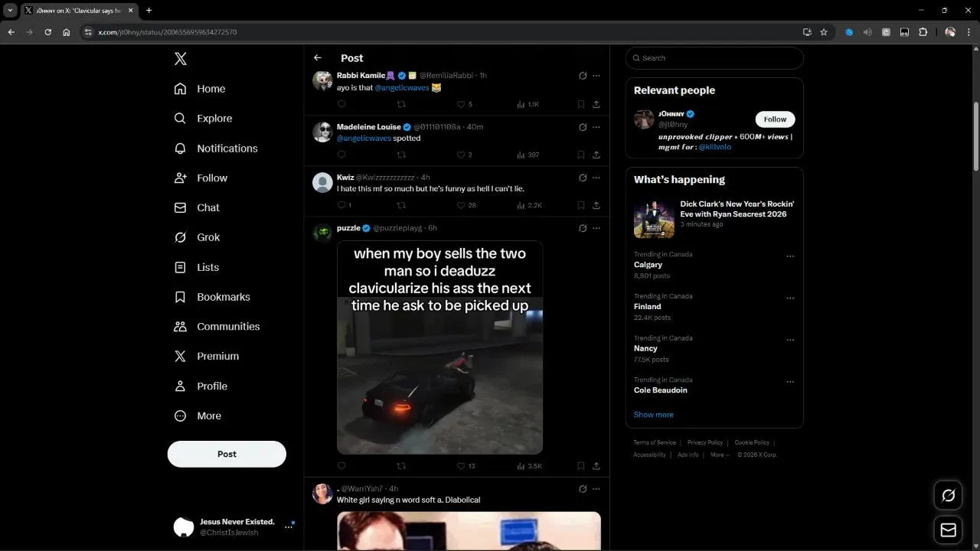The image size is (980, 551).
Task: Repost puzzle's reply
Action: tap(401, 466)
